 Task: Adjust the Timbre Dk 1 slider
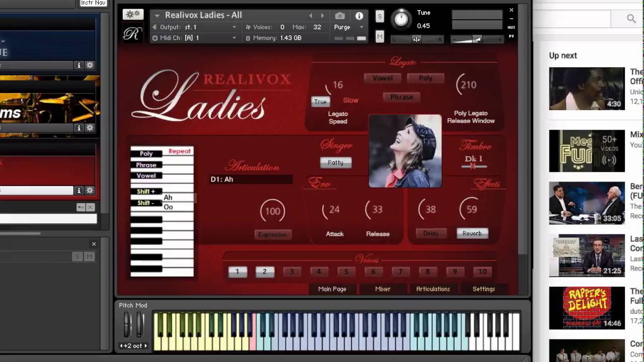(474, 166)
